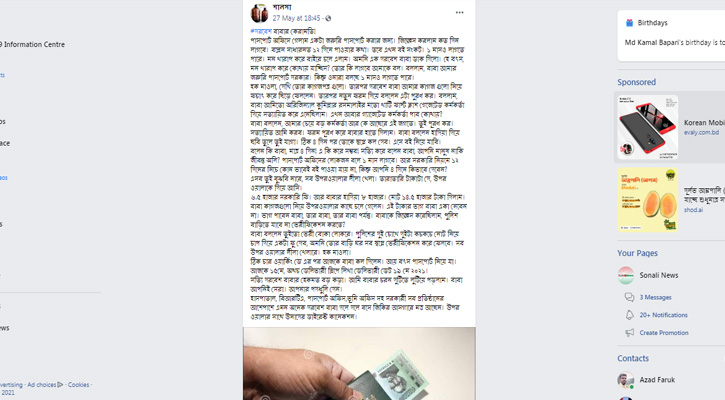Image resolution: width=725 pixels, height=400 pixels.
Task: Open the 20+ Notifications link
Action: click(x=664, y=315)
